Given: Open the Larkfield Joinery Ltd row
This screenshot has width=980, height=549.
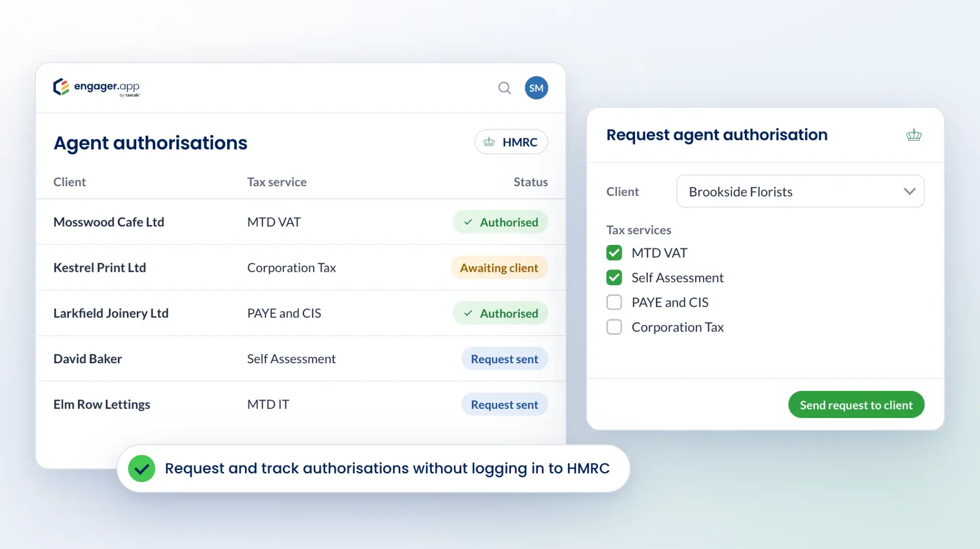Looking at the screenshot, I should pos(301,313).
